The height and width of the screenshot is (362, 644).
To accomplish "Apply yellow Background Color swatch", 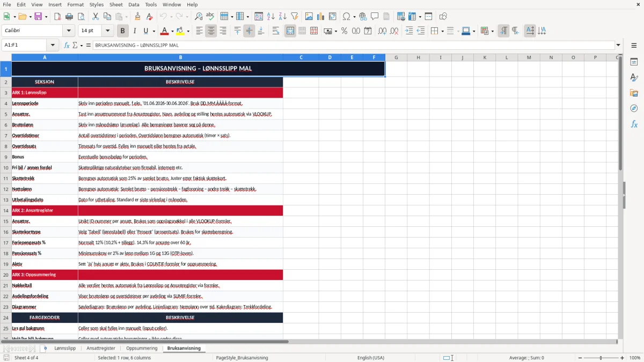I will tap(180, 31).
